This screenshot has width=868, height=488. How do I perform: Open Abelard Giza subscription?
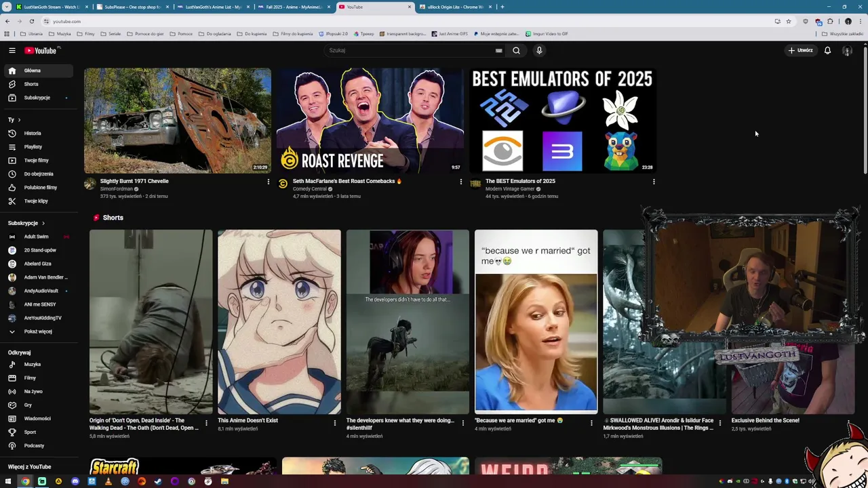38,264
